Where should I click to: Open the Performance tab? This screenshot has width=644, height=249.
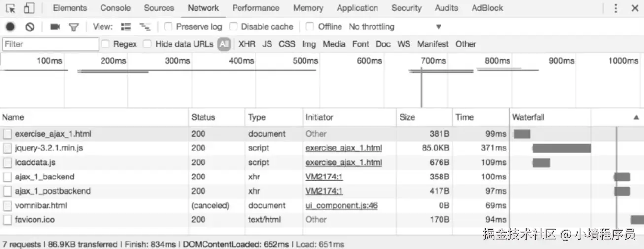pyautogui.click(x=256, y=8)
